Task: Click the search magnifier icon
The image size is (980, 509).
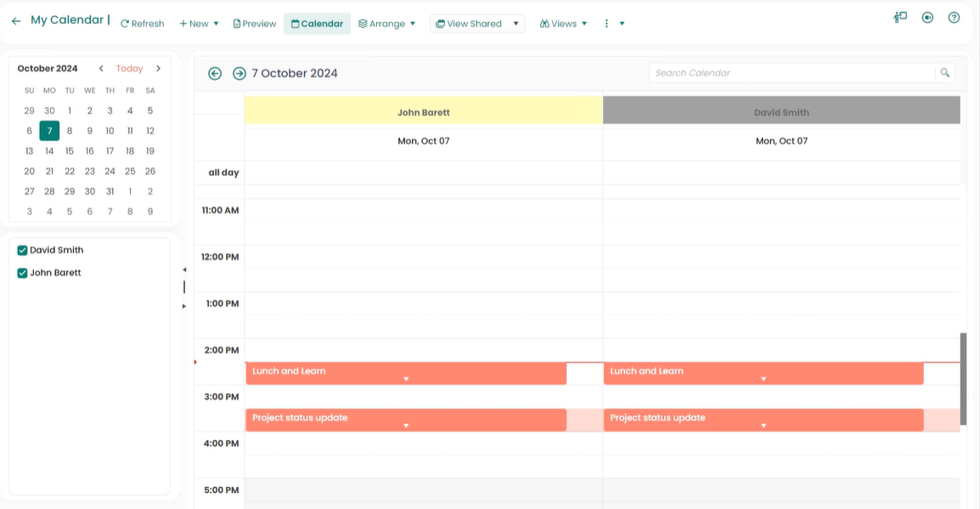Action: pos(944,73)
